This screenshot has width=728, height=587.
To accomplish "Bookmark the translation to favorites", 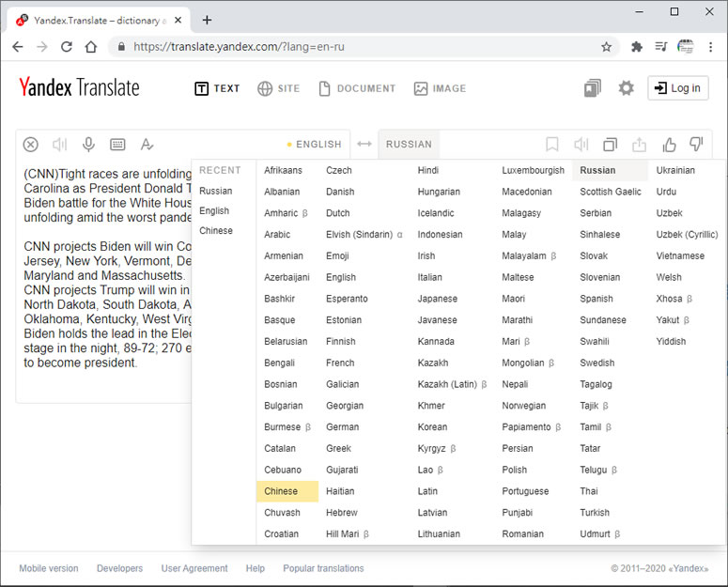I will click(552, 145).
